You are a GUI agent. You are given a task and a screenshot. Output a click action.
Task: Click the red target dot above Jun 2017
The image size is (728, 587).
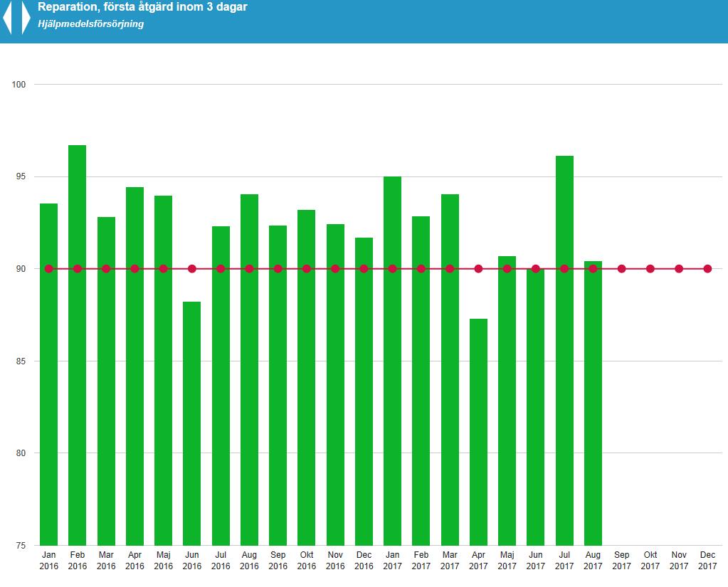click(536, 269)
